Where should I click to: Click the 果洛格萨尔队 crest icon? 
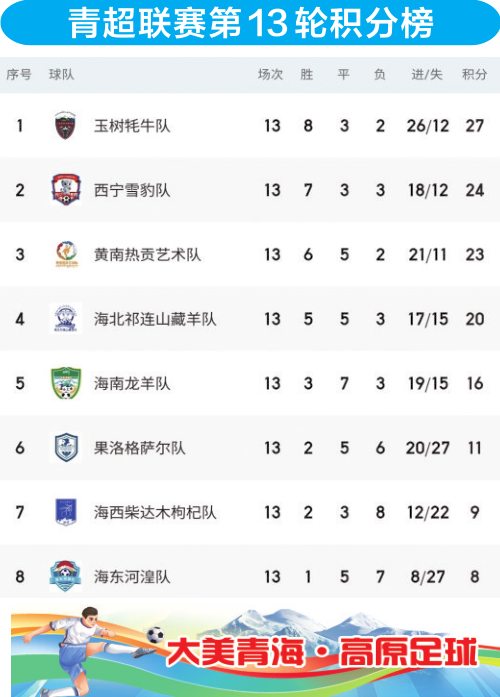point(66,448)
